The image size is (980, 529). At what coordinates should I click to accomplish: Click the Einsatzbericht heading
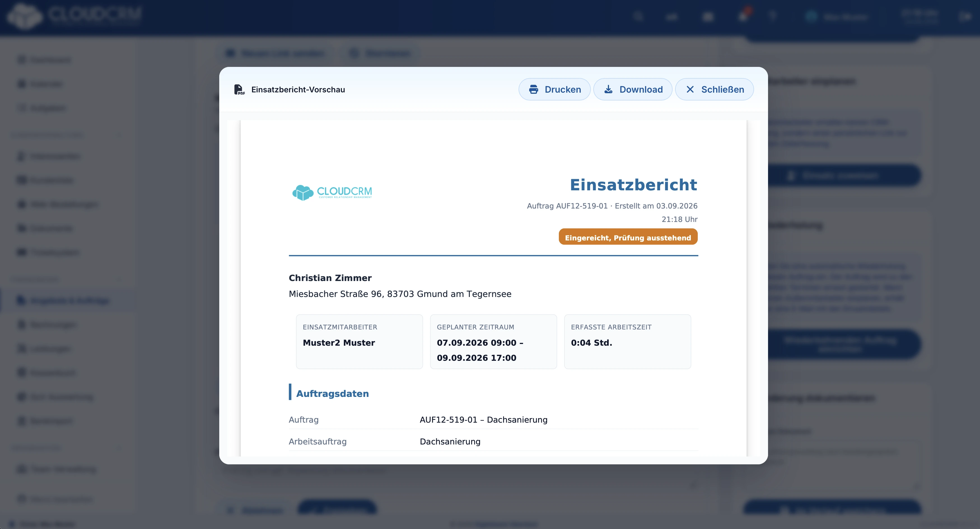tap(633, 185)
